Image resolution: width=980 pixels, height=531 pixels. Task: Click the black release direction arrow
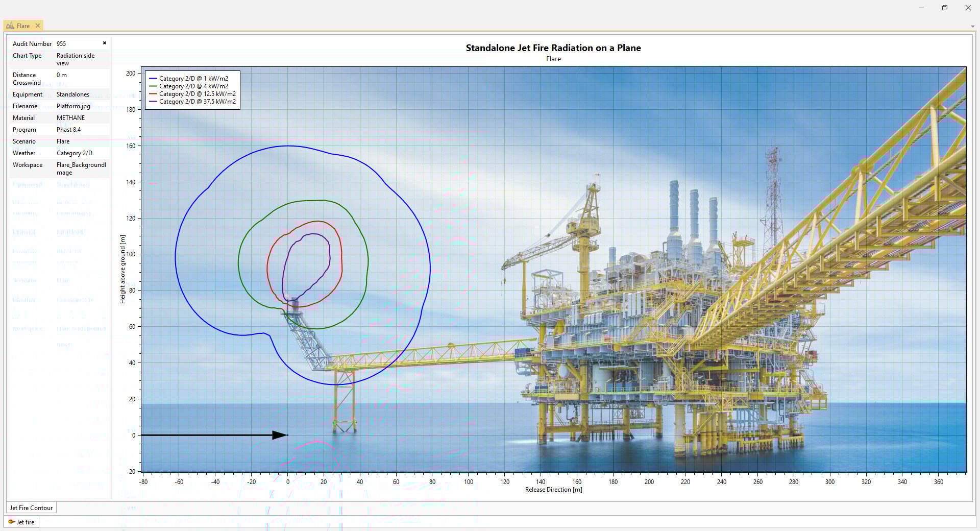pos(214,435)
